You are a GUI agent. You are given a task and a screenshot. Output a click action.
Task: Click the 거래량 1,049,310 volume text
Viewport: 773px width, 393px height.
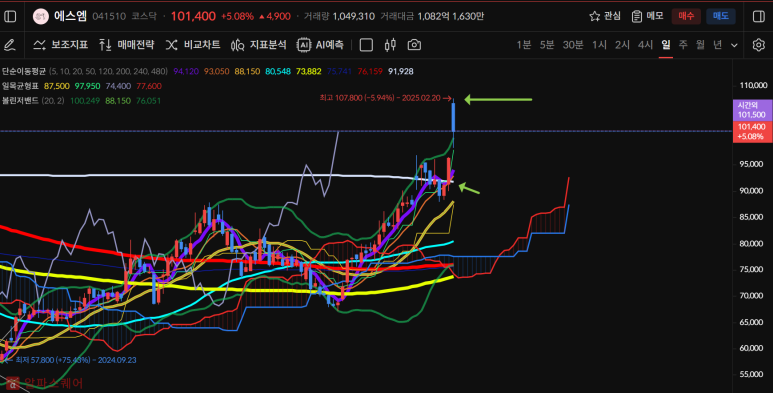coord(339,17)
